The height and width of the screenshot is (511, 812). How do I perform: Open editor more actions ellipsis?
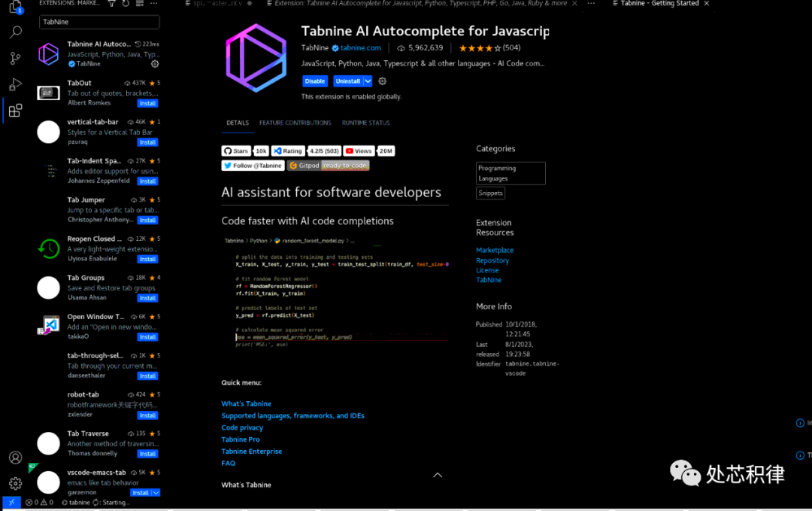pos(591,3)
